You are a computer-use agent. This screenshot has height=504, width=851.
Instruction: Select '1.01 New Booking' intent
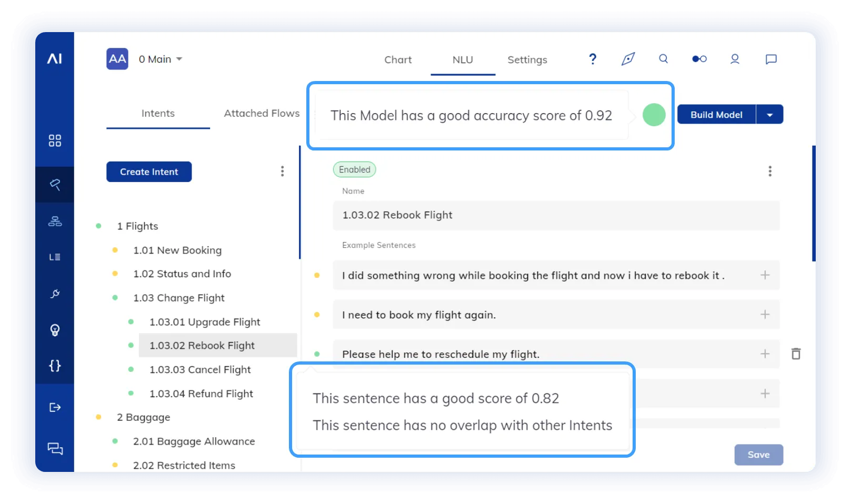pyautogui.click(x=177, y=250)
